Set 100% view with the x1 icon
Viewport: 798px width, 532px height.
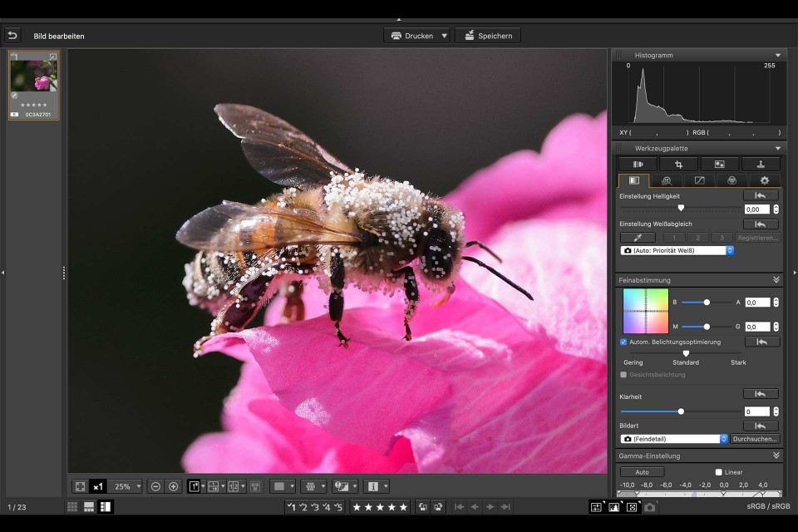click(98, 486)
